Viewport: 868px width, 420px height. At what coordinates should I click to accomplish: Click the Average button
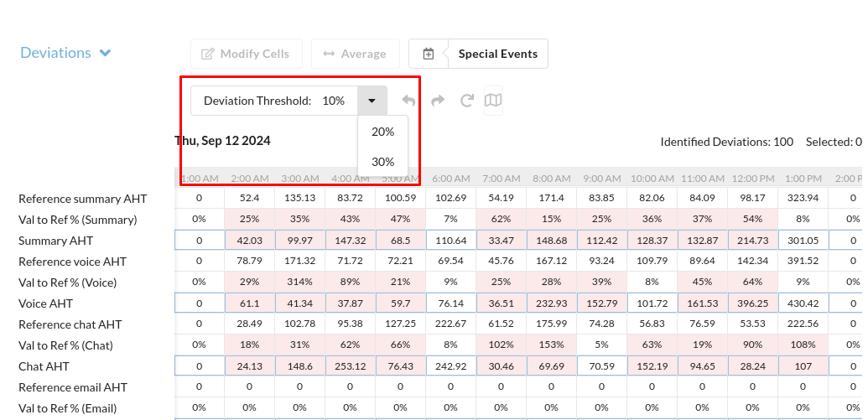355,54
